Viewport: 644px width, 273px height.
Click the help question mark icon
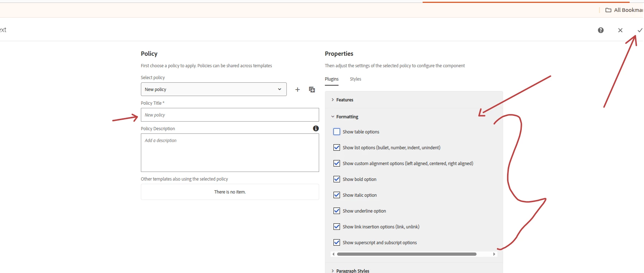pos(601,30)
